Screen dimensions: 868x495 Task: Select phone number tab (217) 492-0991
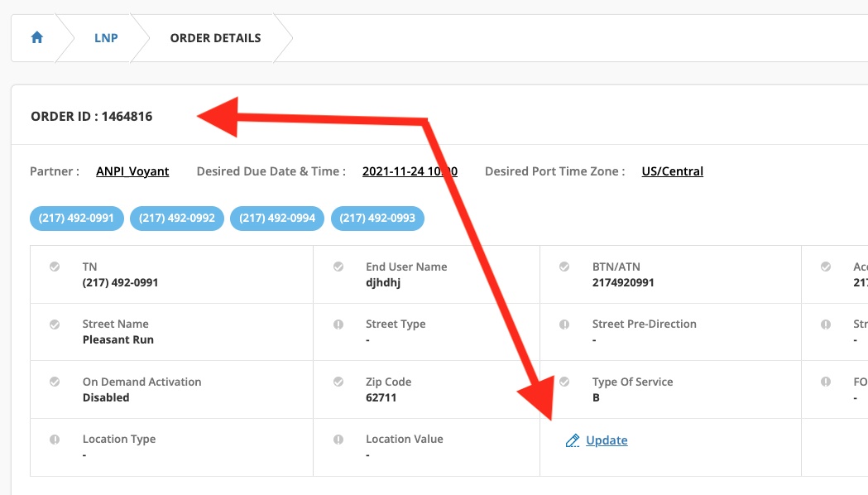pyautogui.click(x=77, y=219)
